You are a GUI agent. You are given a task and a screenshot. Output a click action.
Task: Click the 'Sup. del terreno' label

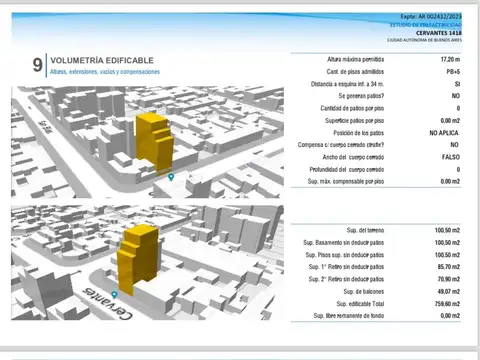click(x=365, y=230)
